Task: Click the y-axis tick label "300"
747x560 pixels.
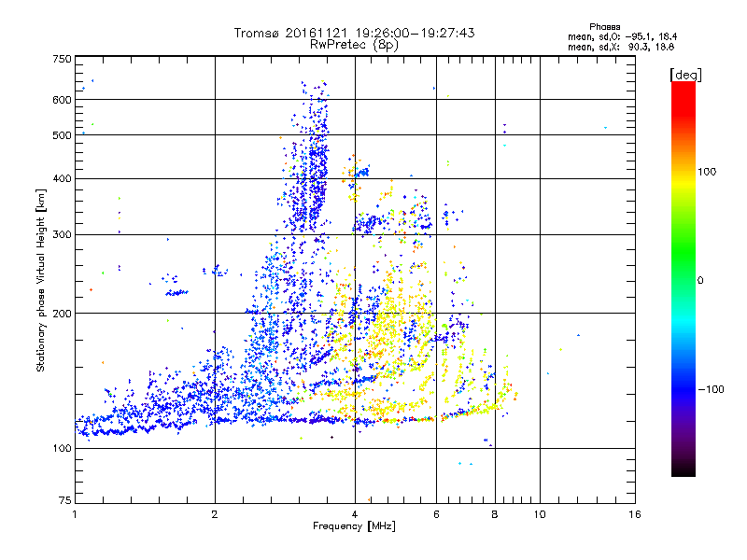Action: 63,235
